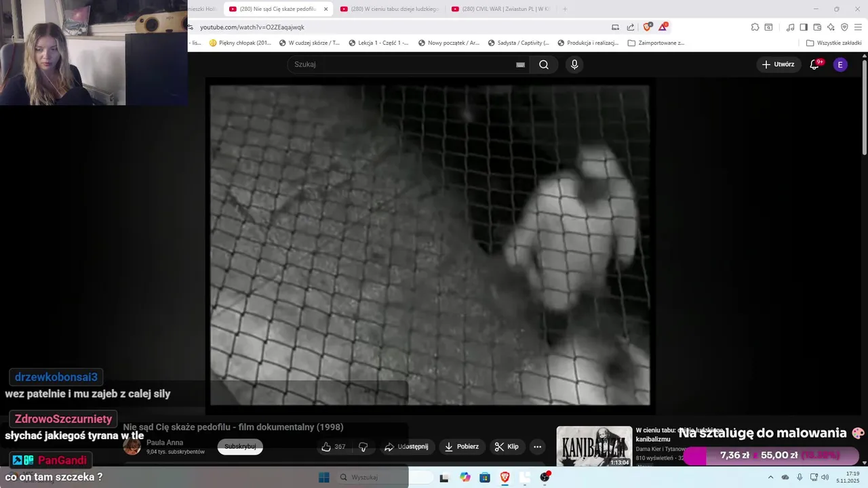Click the tab search icon in toolbar
868x488 pixels.
[x=768, y=27]
